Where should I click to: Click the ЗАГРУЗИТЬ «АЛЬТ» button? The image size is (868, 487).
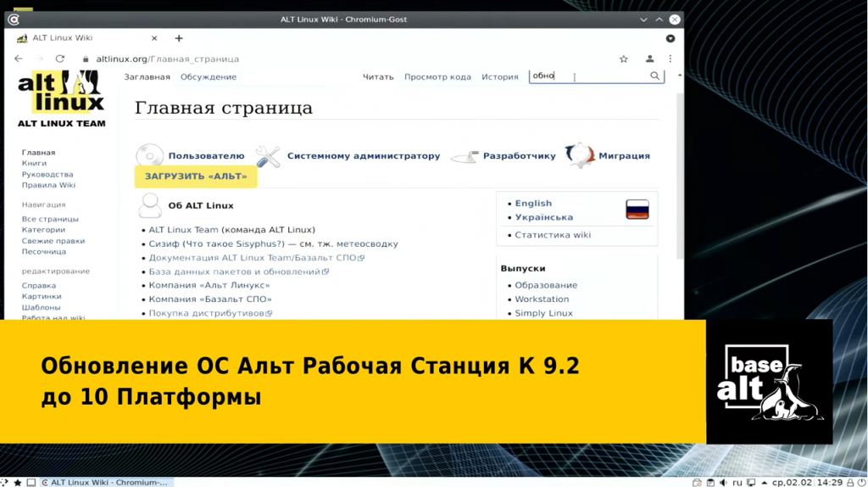click(x=196, y=176)
